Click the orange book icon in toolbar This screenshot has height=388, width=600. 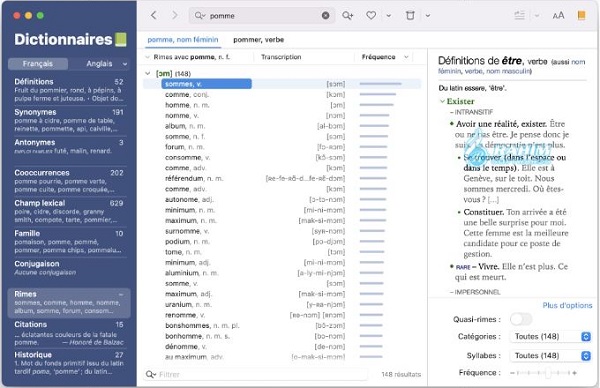pos(581,15)
